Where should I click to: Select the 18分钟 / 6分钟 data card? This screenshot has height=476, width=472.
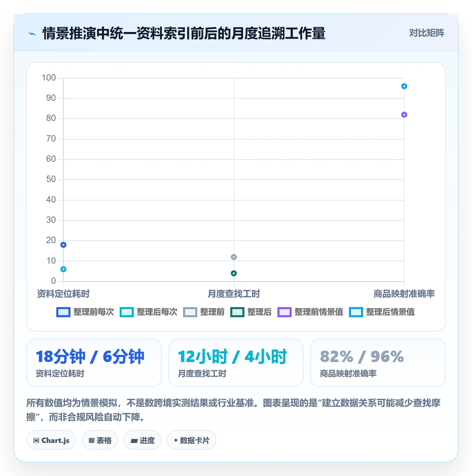click(x=94, y=363)
